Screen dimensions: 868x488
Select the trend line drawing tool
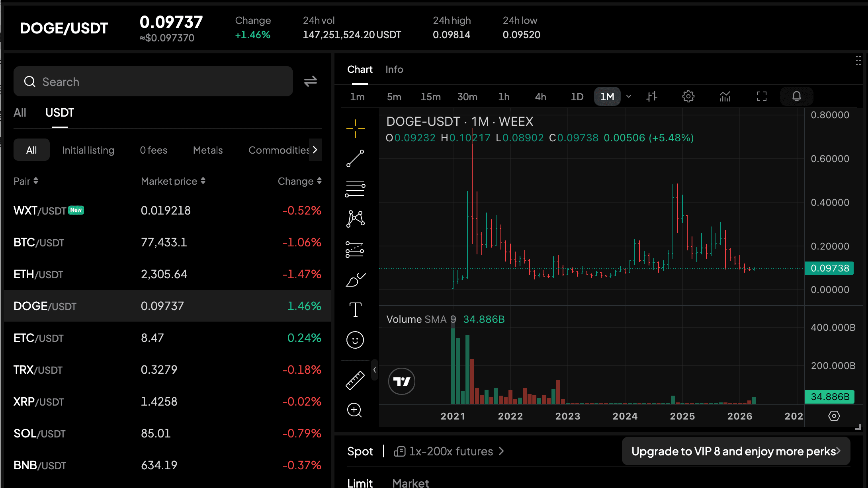[355, 158]
